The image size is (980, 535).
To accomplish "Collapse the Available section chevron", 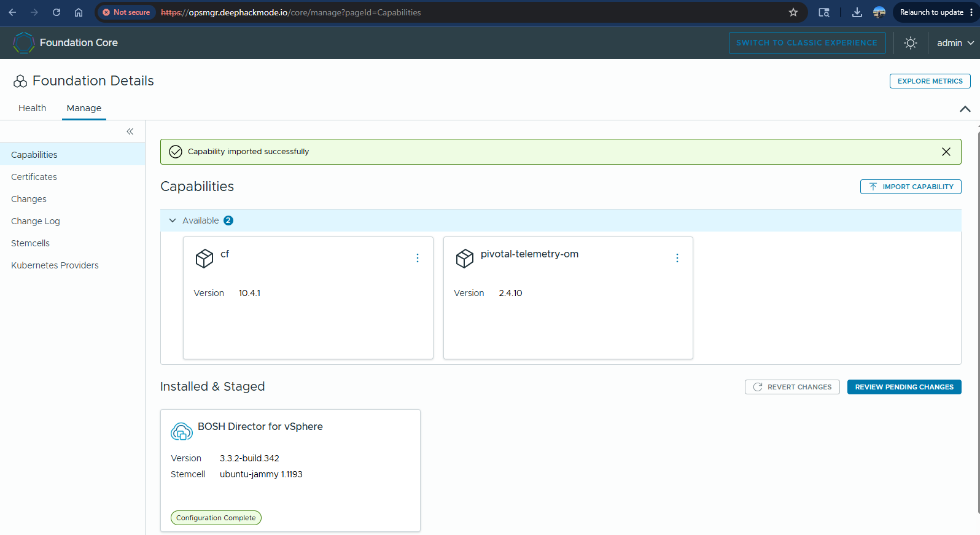I will pyautogui.click(x=173, y=221).
